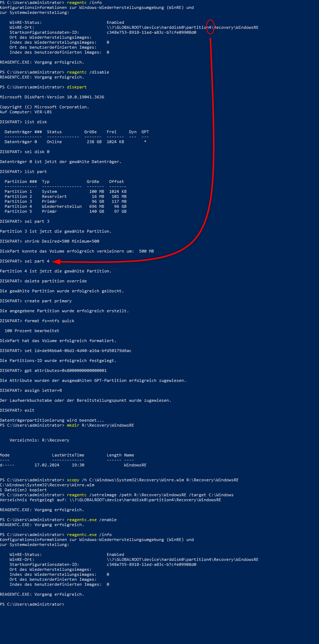Click the 'list disk' command line
This screenshot has height=644, width=319.
click(36, 122)
